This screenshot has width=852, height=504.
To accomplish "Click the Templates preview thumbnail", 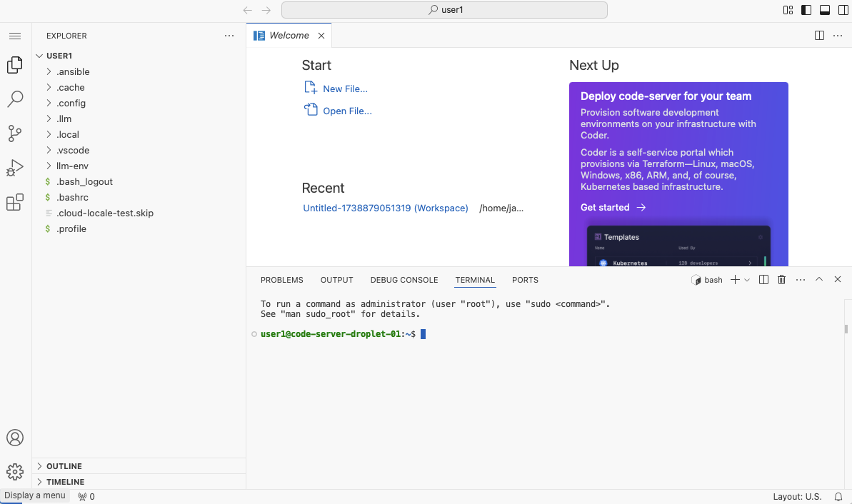I will point(678,246).
